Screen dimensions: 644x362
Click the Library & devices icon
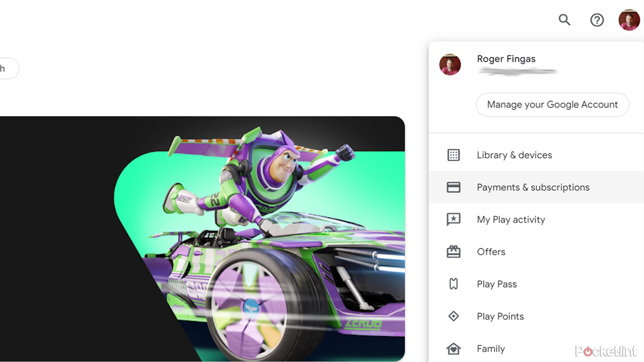[x=453, y=155]
